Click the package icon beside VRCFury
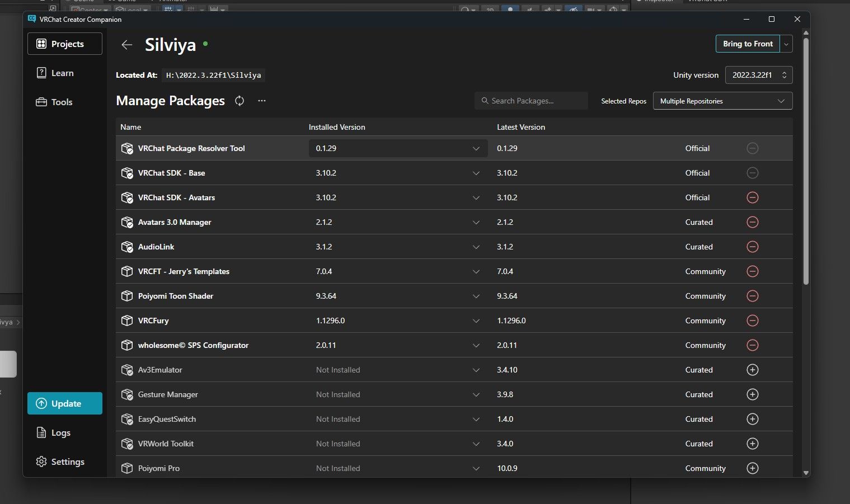Image resolution: width=850 pixels, height=504 pixels. click(127, 321)
